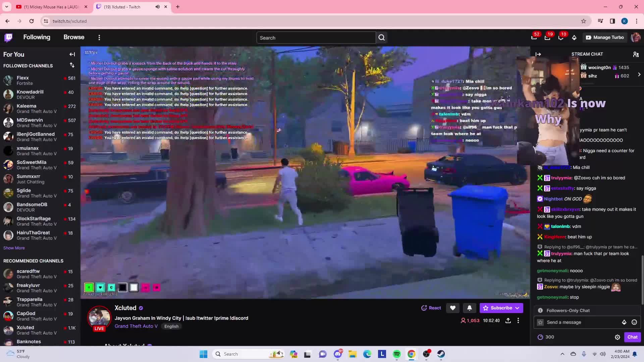
Task: Click Nightbot username in chat
Action: click(x=553, y=199)
